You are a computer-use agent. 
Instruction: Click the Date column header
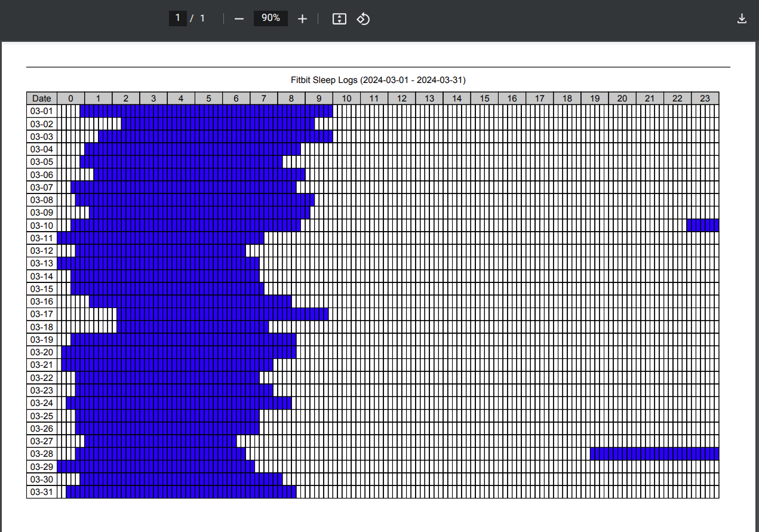[x=41, y=98]
